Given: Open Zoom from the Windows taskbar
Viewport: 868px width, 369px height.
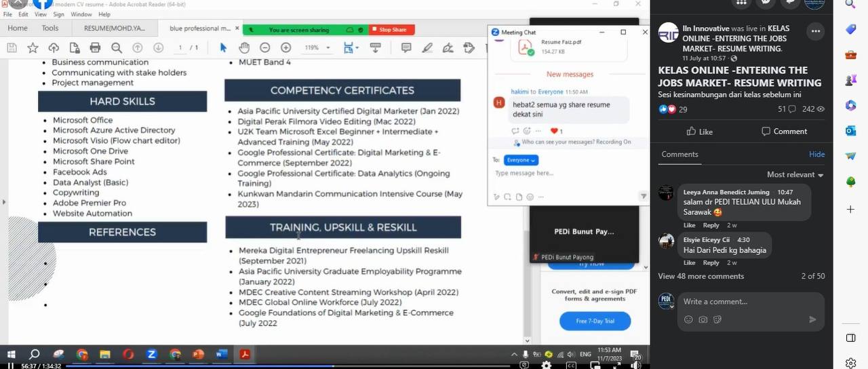Looking at the screenshot, I should [x=152, y=354].
